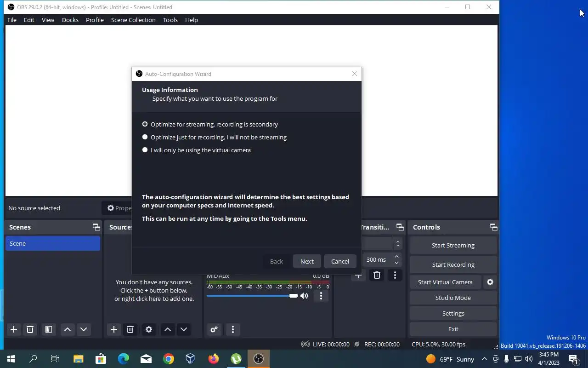The height and width of the screenshot is (368, 588).
Task: Open the Edit menu
Action: pyautogui.click(x=29, y=20)
